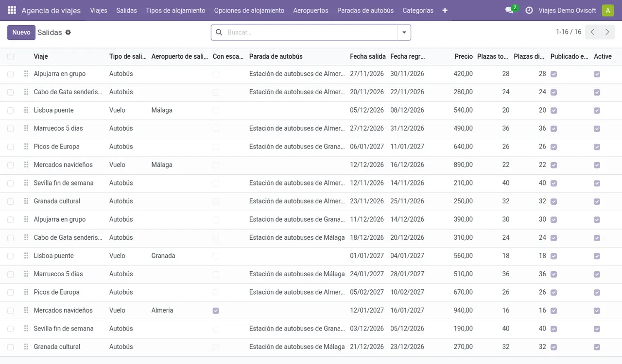
Task: Open the Viajes menu
Action: click(x=99, y=10)
